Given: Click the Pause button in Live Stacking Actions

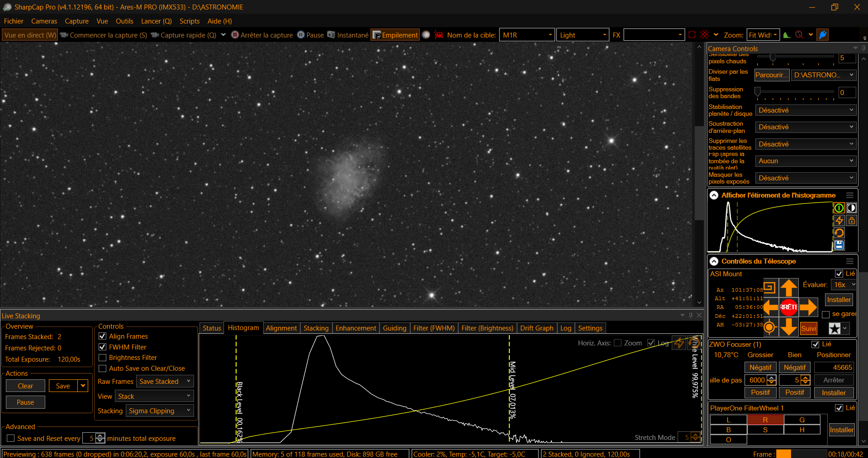Looking at the screenshot, I should pyautogui.click(x=25, y=402).
